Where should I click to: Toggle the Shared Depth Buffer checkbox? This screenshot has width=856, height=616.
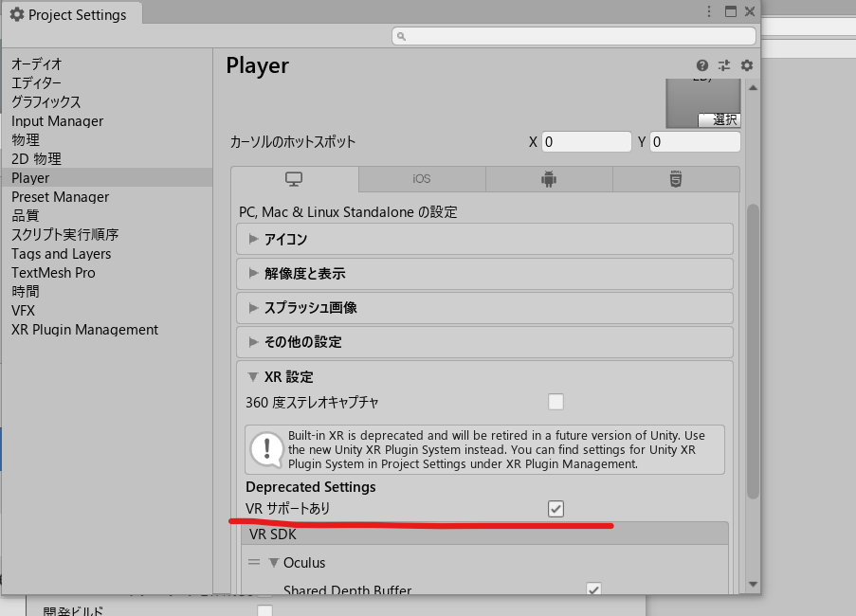[x=593, y=590]
